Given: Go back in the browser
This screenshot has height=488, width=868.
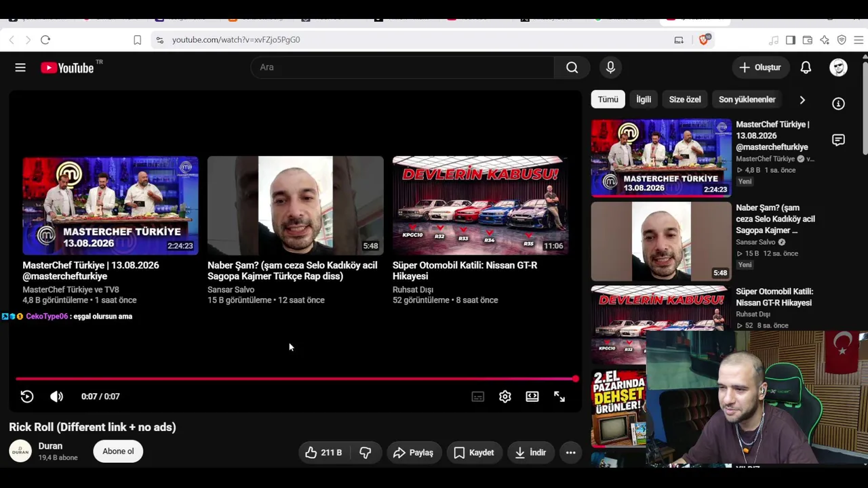Looking at the screenshot, I should (x=12, y=40).
